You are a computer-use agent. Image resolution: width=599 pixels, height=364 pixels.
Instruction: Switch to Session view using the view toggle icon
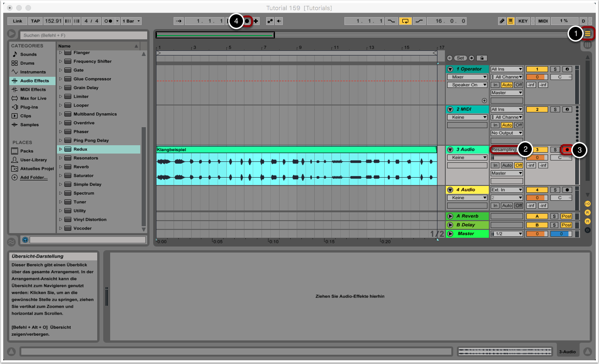pos(588,33)
